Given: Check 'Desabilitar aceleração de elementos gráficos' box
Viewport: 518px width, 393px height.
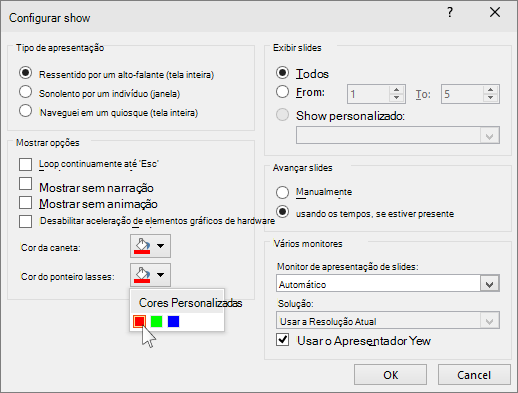Looking at the screenshot, I should pos(25,221).
